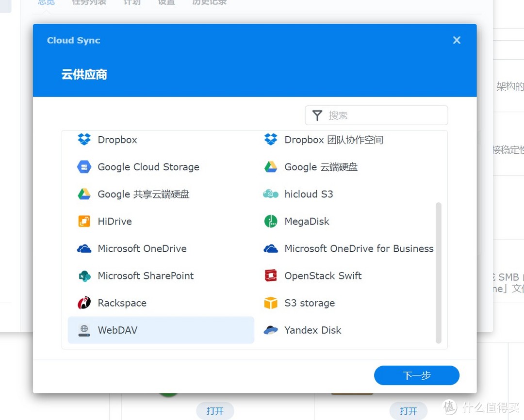Click the yellow S3 storage box icon
Viewport: 524px width, 420px height.
click(x=271, y=303)
